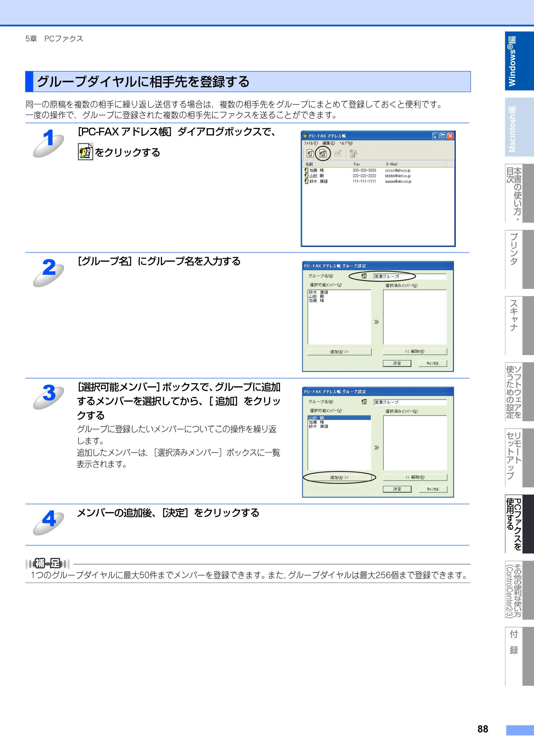Open the 編集(E) menu

pos(329,143)
